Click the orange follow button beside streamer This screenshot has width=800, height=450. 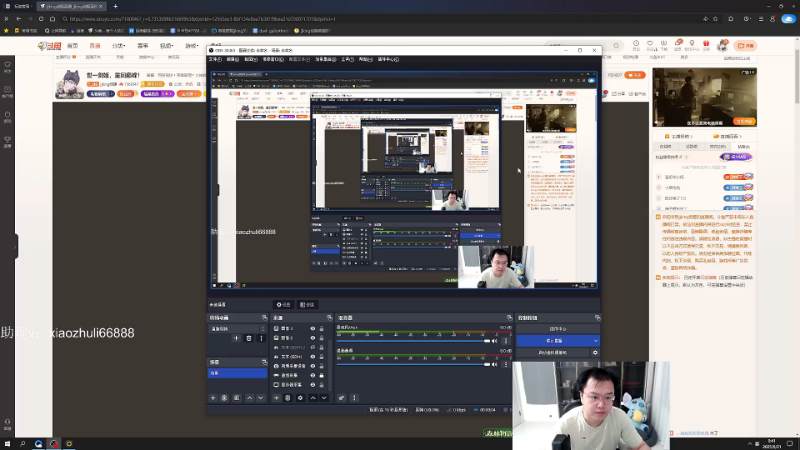[635, 75]
